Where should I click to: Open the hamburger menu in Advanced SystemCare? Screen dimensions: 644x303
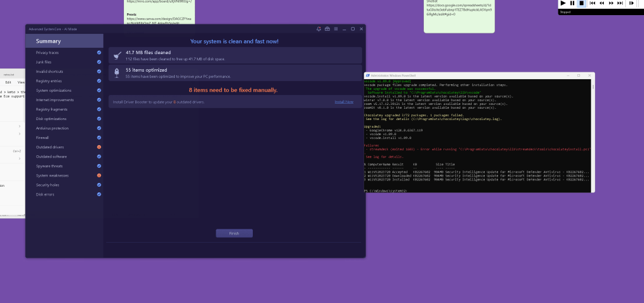point(336,29)
